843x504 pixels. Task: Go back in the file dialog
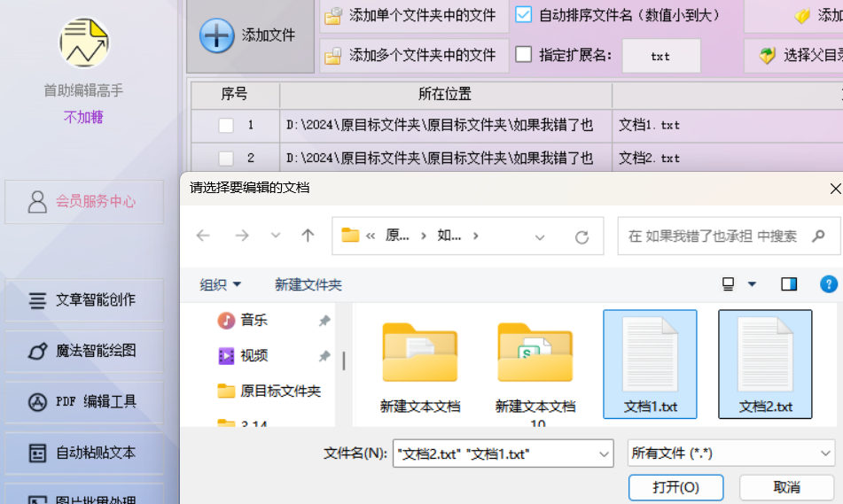coord(203,236)
